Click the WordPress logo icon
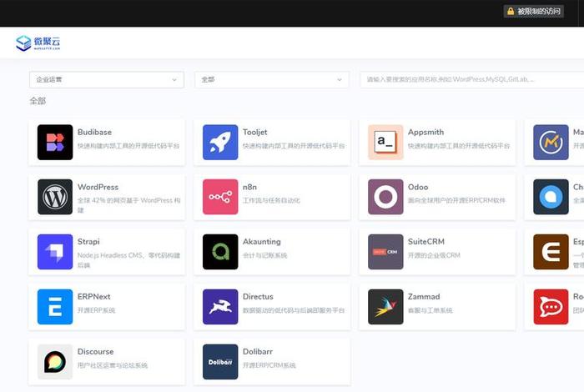The image size is (584, 392). [55, 198]
